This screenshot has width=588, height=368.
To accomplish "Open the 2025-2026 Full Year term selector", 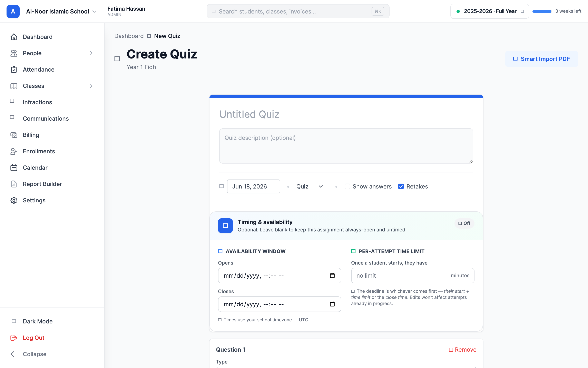I will pos(490,11).
